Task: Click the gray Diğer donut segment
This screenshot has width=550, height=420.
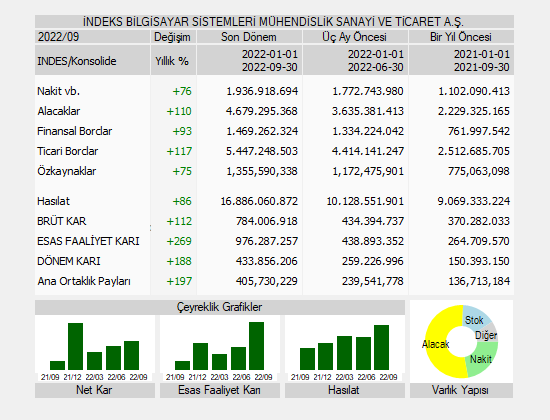Action: click(x=488, y=334)
